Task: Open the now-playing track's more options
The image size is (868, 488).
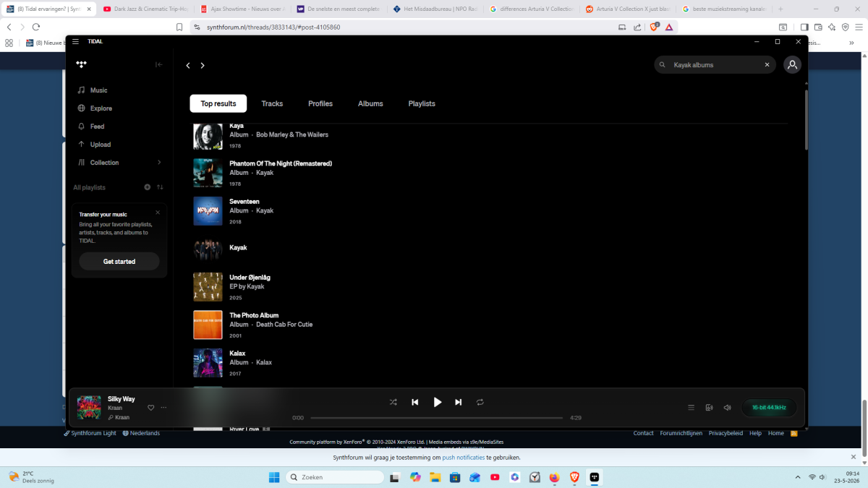Action: coord(163,408)
